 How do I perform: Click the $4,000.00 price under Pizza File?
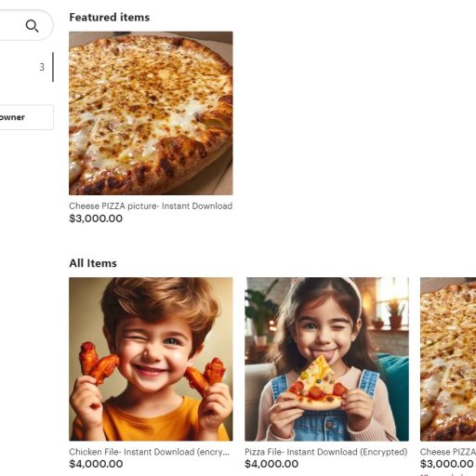pos(271,464)
